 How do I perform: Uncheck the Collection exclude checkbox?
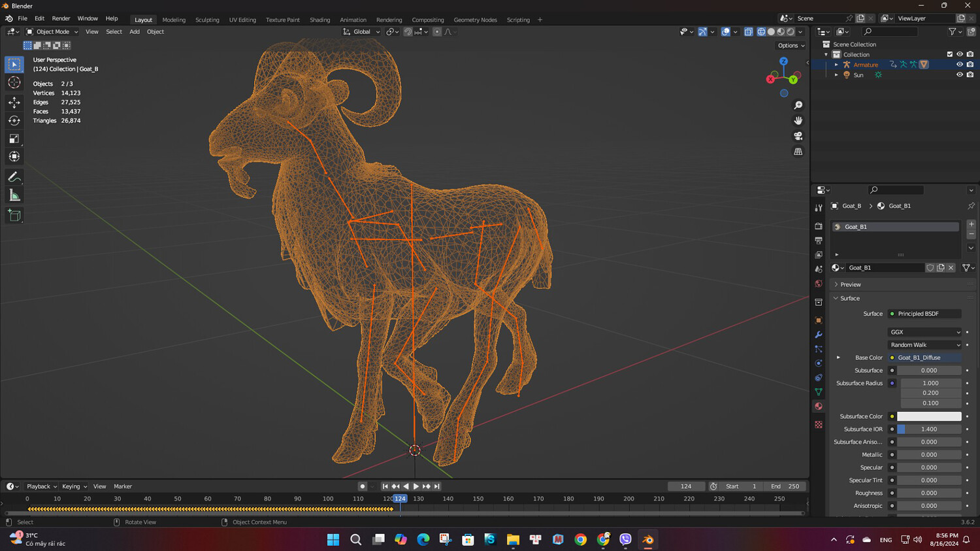tap(950, 54)
